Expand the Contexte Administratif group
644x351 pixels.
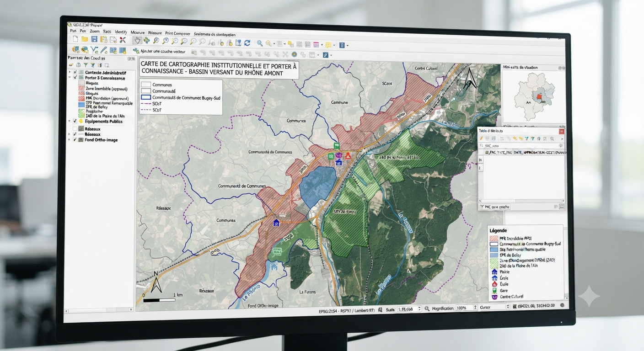(70, 73)
